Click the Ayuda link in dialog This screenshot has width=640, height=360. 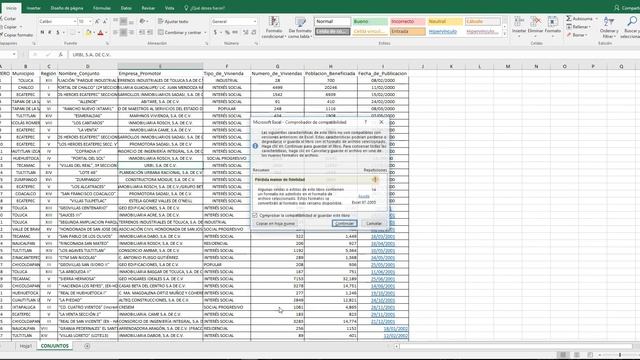coord(364,196)
